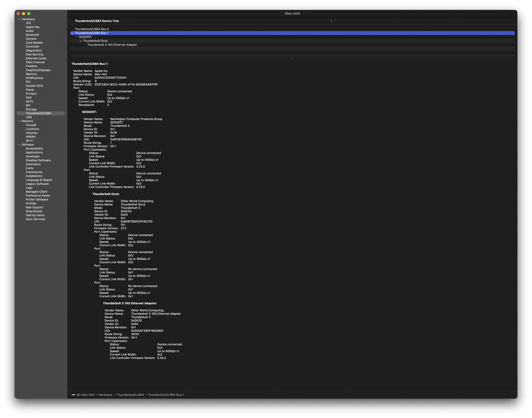
Task: Open Extensions under Software
Action: pyautogui.click(x=33, y=164)
